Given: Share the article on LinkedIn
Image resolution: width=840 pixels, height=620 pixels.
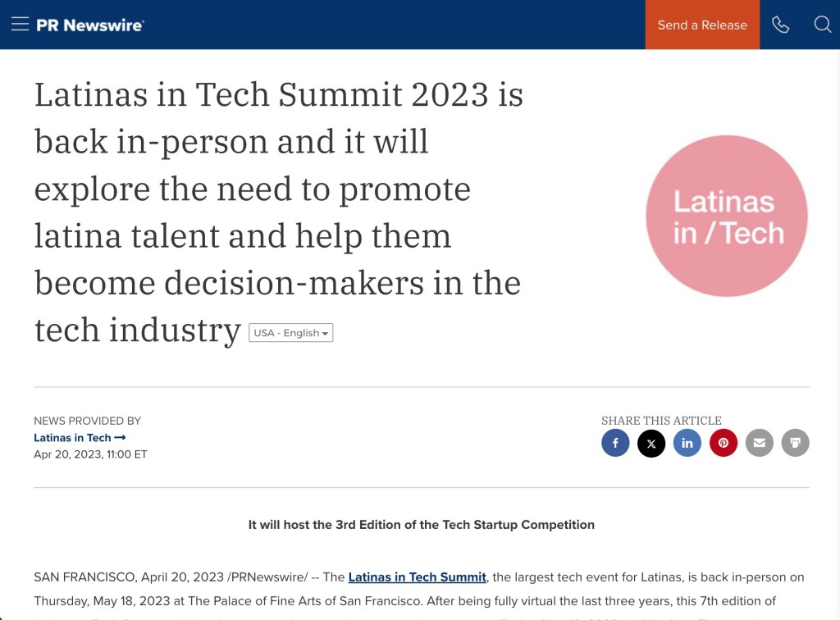Looking at the screenshot, I should coord(687,443).
